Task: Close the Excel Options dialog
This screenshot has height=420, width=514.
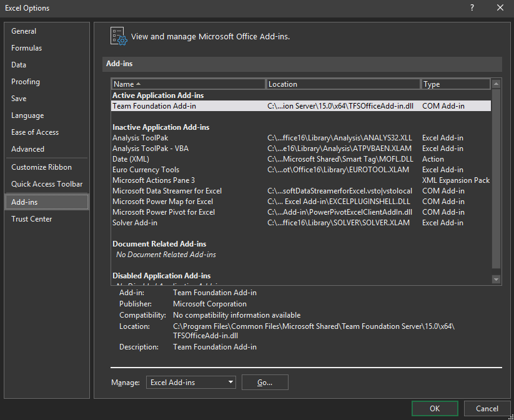Action: tap(500, 7)
